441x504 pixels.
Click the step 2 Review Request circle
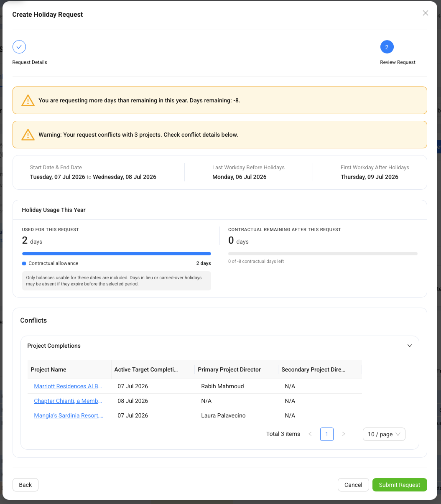387,47
